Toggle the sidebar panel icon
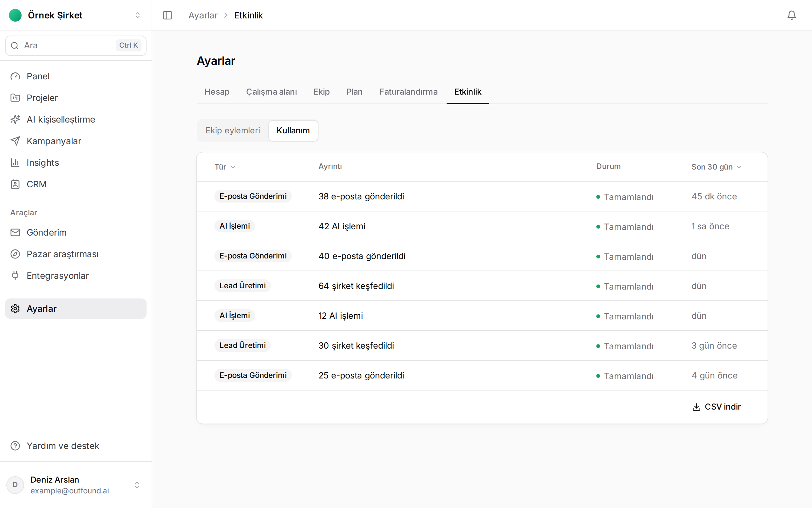Image resolution: width=812 pixels, height=508 pixels. click(x=167, y=15)
